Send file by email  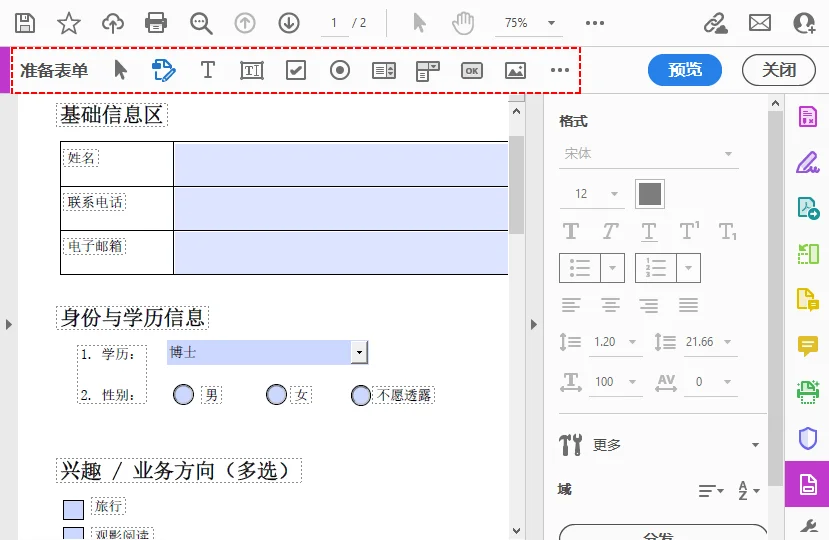(x=760, y=23)
